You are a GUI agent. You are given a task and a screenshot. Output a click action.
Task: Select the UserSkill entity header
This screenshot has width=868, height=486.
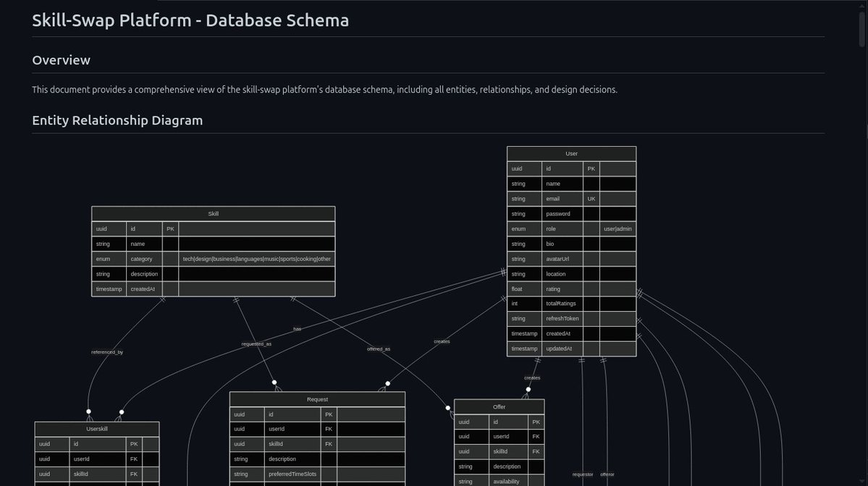pos(96,428)
